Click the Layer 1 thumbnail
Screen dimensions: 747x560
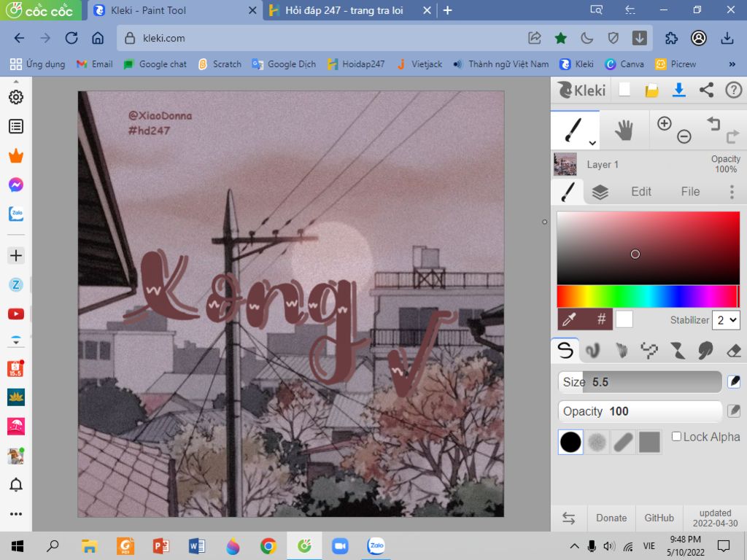565,164
